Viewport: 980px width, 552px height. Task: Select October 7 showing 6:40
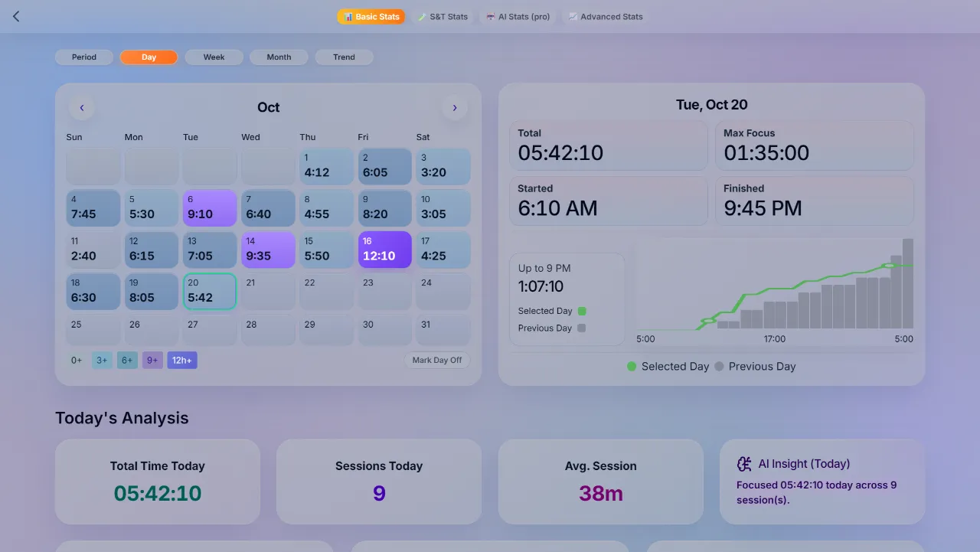(269, 208)
